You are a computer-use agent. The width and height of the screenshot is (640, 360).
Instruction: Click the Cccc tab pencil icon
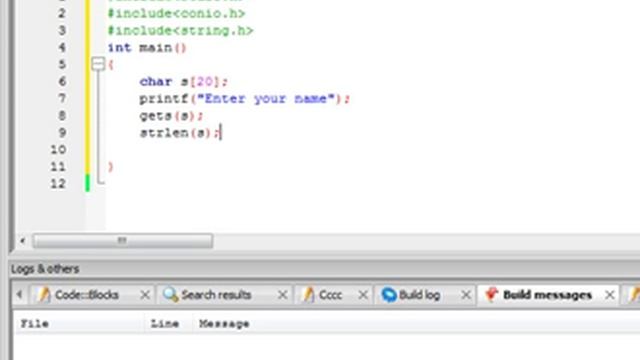tap(308, 295)
